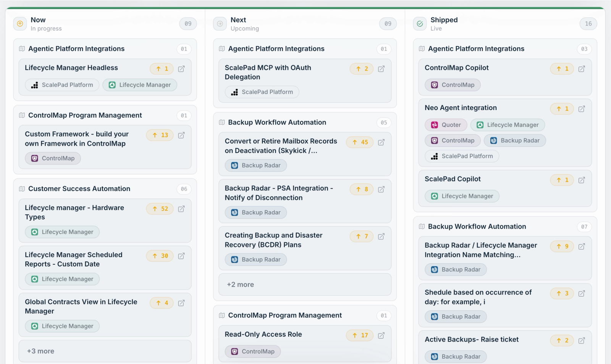Viewport: 611px width, 364px height.
Task: Select ScalePad Platform tag on Lifecycle Manager Headless
Action: [x=62, y=85]
